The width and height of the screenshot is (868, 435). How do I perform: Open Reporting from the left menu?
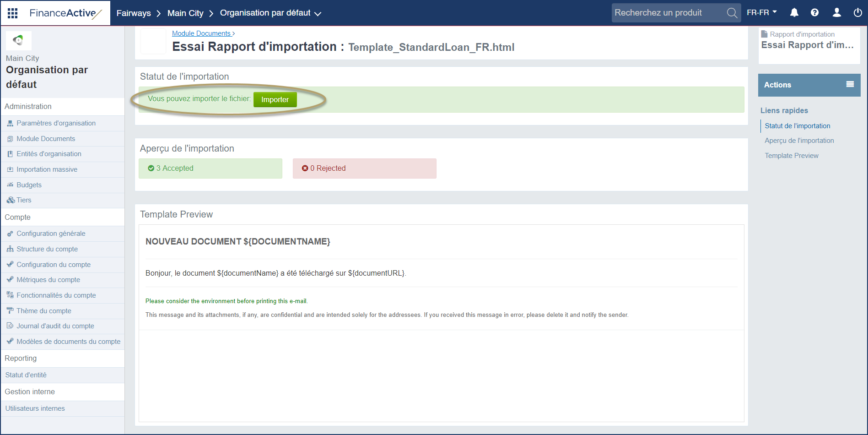[x=21, y=358]
